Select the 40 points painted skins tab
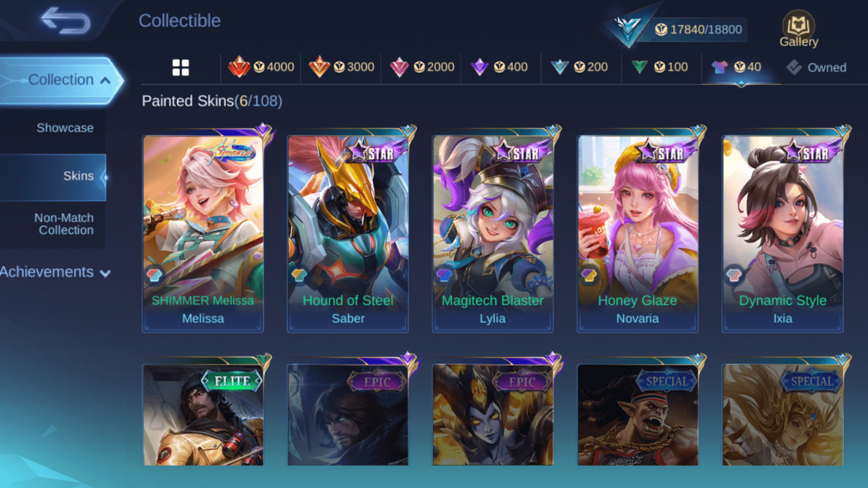This screenshot has height=488, width=868. coord(737,67)
